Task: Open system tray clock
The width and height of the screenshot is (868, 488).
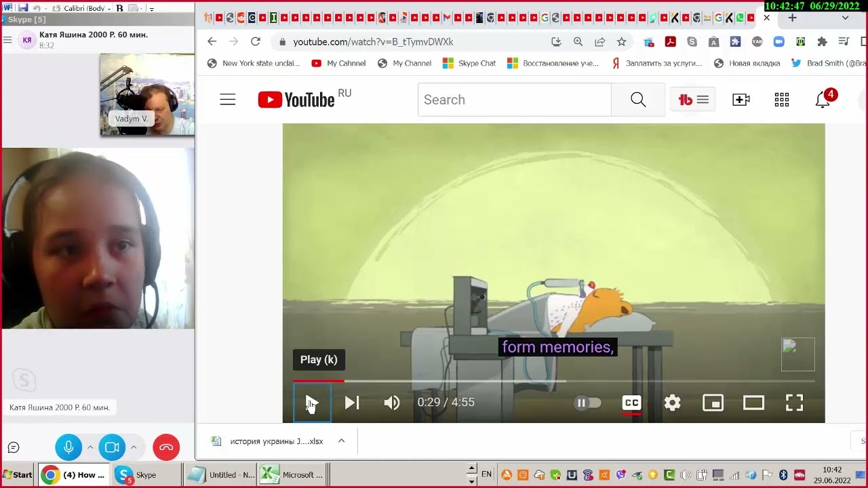Action: [x=832, y=475]
